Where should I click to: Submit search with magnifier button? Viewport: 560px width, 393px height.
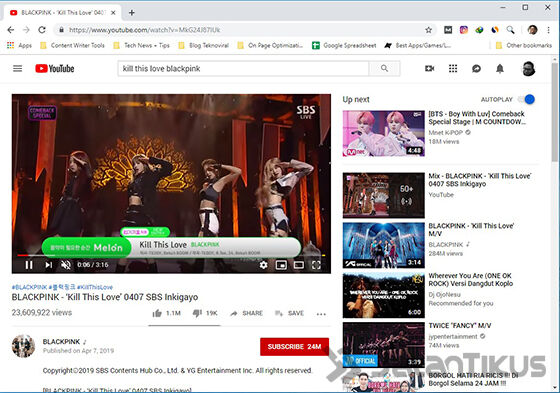(384, 68)
